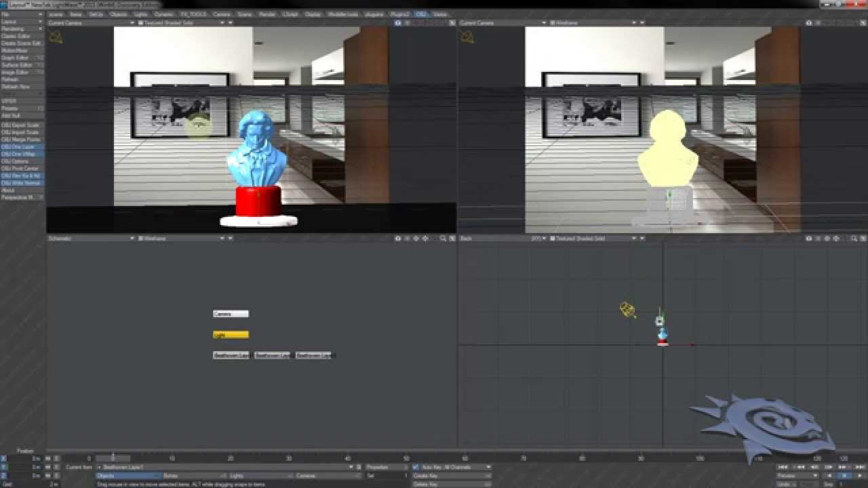Image resolution: width=868 pixels, height=488 pixels.
Task: Click the light gizmo above the bust in the Back viewport
Action: 660,321
